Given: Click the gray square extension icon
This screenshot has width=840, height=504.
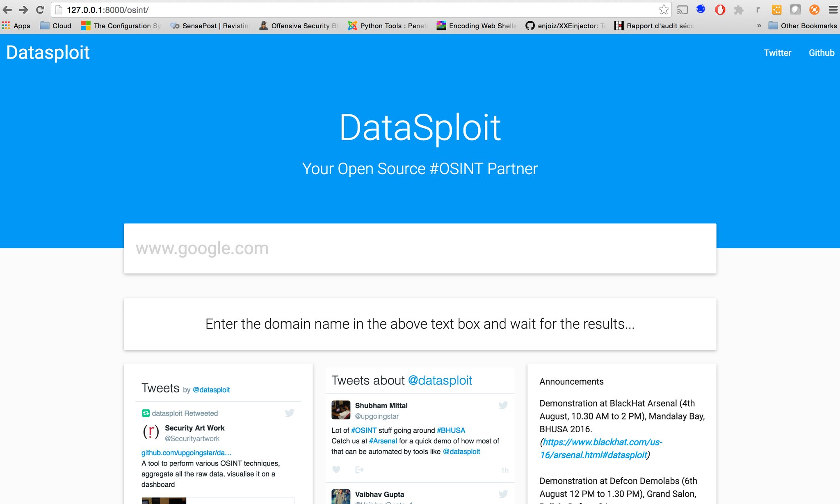Looking at the screenshot, I should tap(795, 10).
